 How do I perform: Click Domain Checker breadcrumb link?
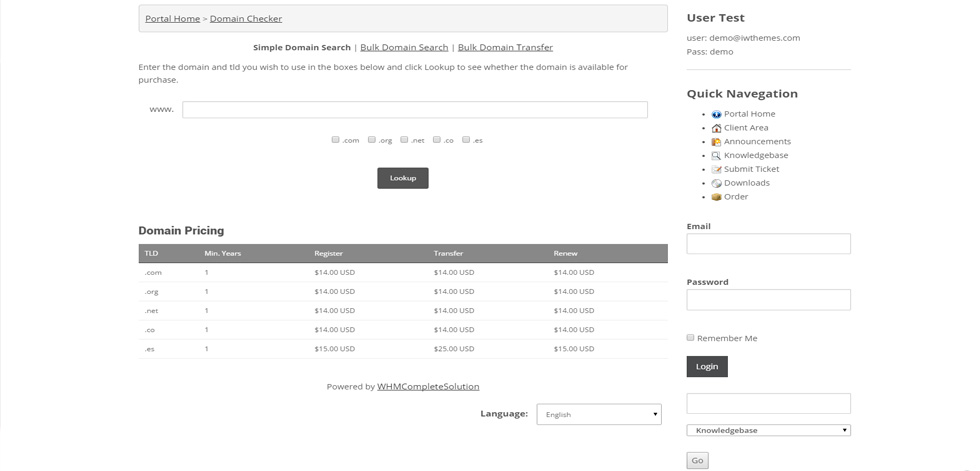tap(246, 19)
